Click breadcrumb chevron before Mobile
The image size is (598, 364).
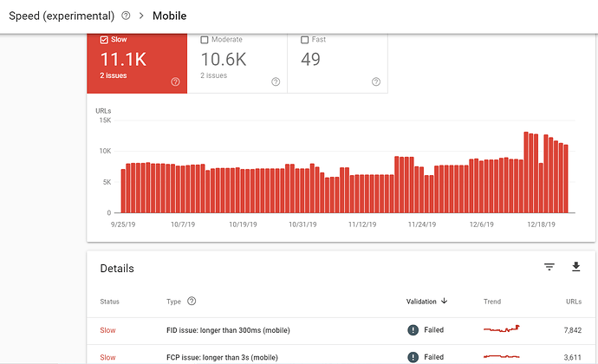141,16
